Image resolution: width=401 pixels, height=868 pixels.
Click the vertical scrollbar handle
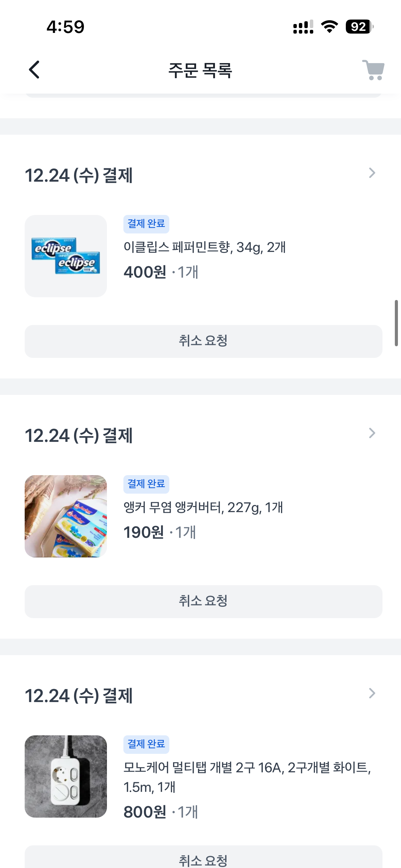point(396,323)
